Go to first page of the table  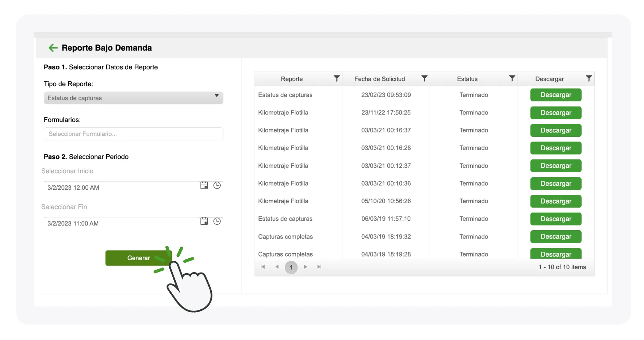(x=263, y=267)
